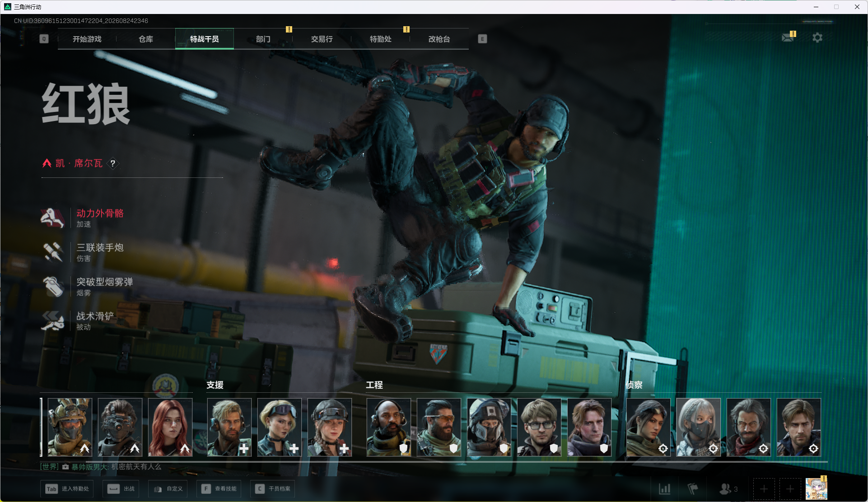Select the tan-helmeted masked assault operator portrait
The image size is (868, 502).
70,427
